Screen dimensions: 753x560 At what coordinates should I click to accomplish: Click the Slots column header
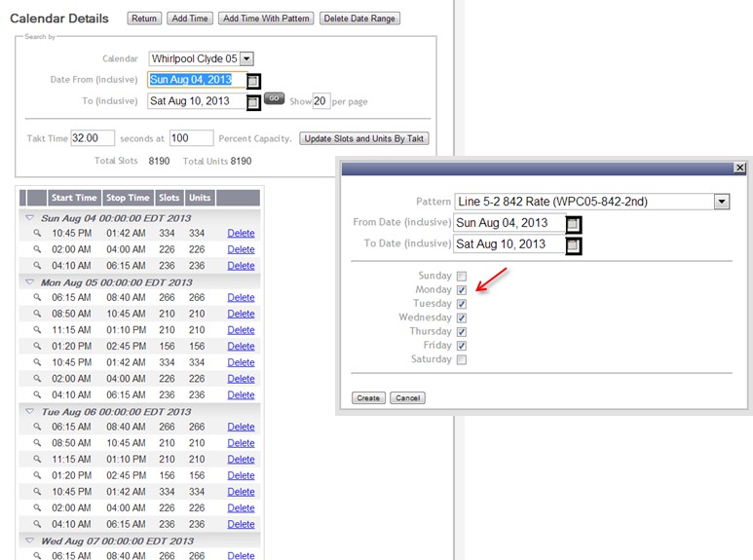point(169,198)
